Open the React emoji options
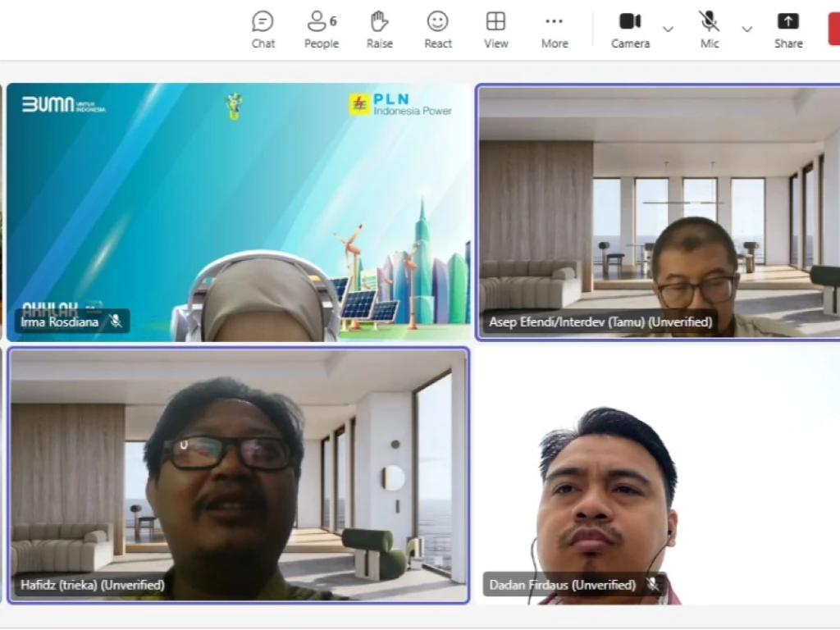840x630 pixels. coord(437,30)
